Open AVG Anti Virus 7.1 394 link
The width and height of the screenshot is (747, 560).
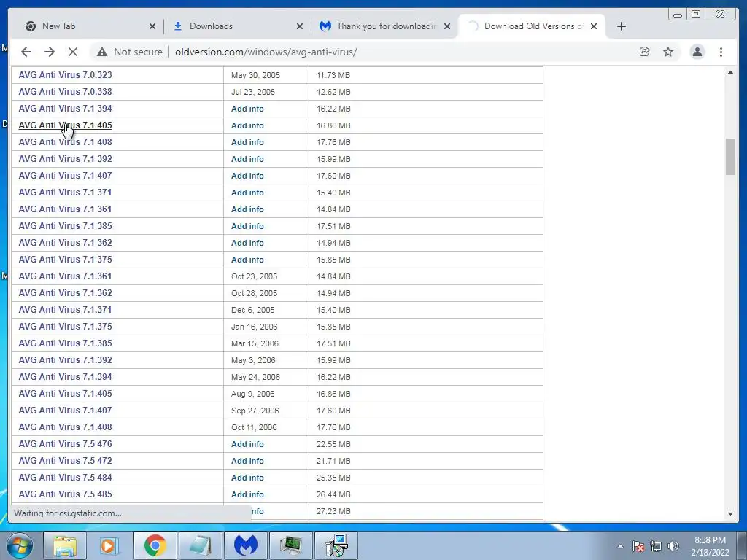[x=65, y=108]
